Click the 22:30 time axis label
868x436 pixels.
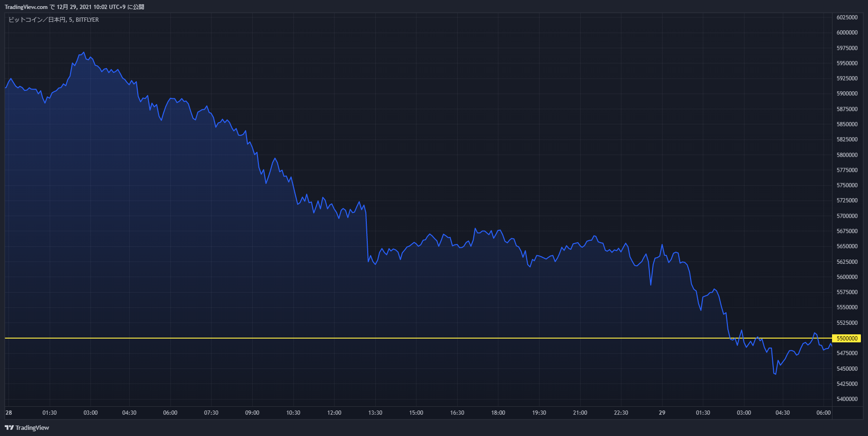pos(621,413)
